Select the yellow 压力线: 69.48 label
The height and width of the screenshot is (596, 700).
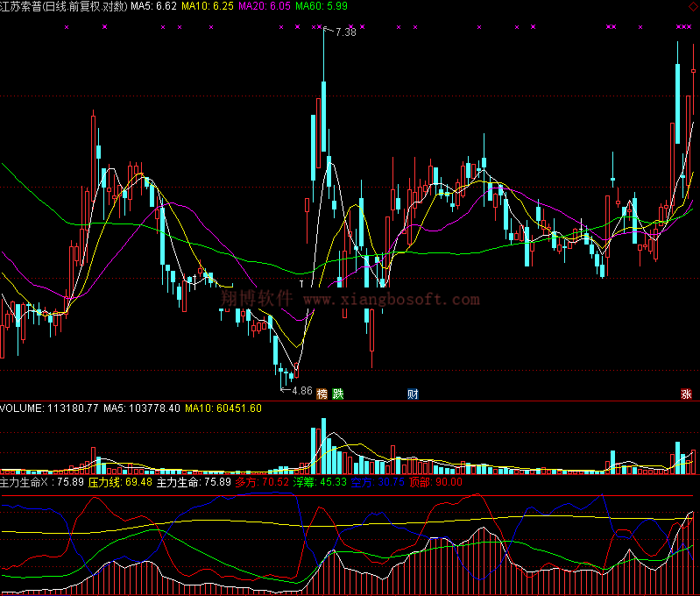[120, 483]
